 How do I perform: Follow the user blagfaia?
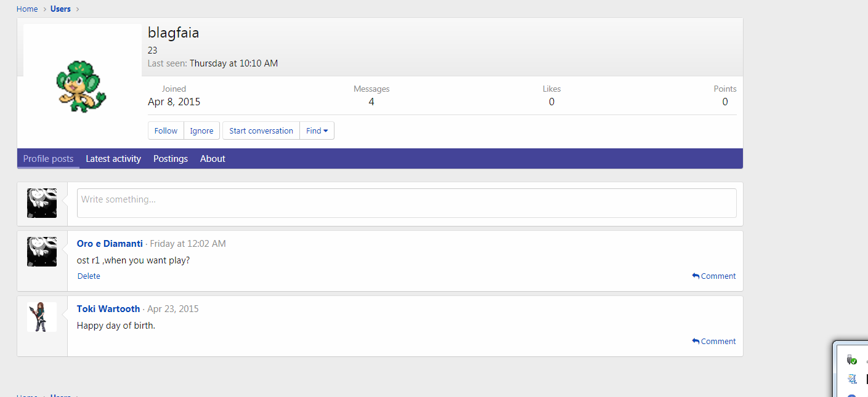pos(166,130)
